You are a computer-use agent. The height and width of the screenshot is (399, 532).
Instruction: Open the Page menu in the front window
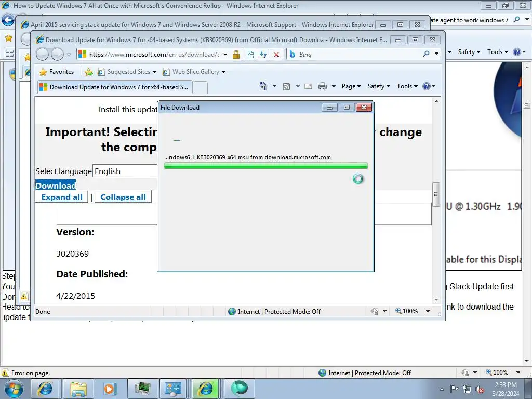point(351,86)
